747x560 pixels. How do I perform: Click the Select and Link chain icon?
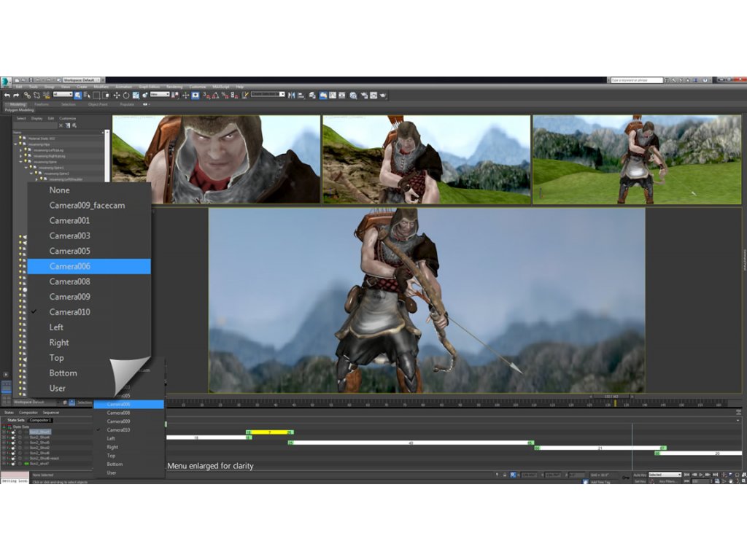[x=27, y=95]
